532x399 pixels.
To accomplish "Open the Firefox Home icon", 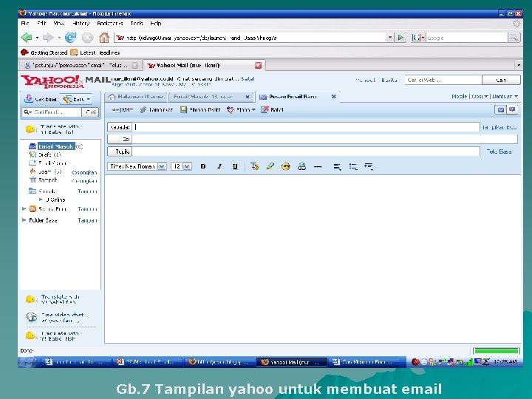I will point(104,38).
